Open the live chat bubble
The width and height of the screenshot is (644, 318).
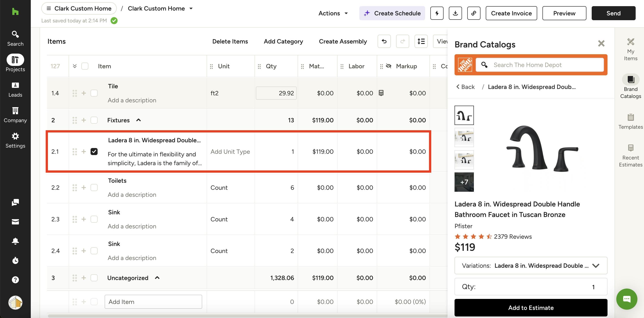click(x=626, y=299)
